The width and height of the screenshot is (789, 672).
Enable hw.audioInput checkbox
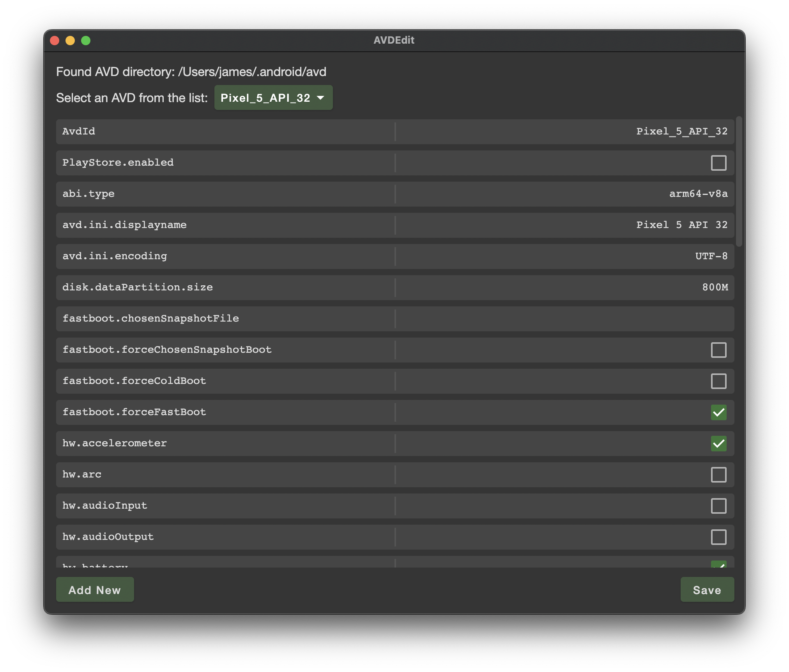pos(718,506)
